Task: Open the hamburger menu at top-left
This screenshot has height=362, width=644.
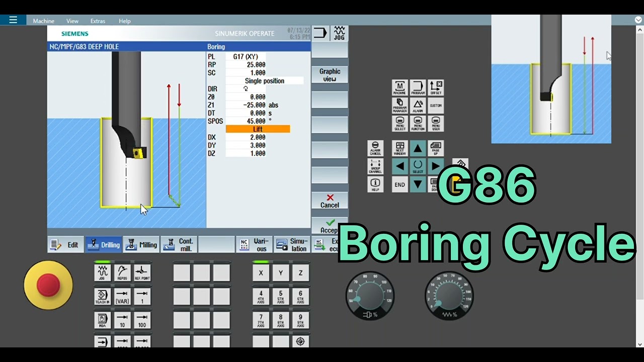Action: pos(13,20)
